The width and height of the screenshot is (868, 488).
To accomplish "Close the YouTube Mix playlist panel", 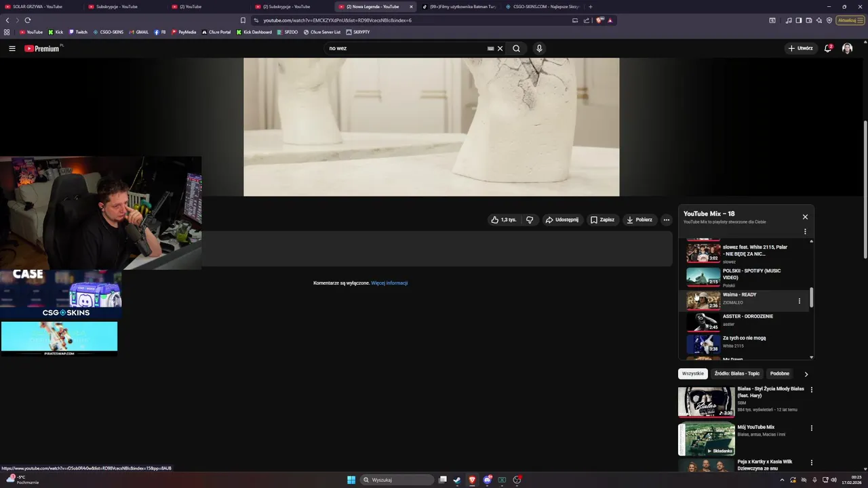I will [x=805, y=217].
